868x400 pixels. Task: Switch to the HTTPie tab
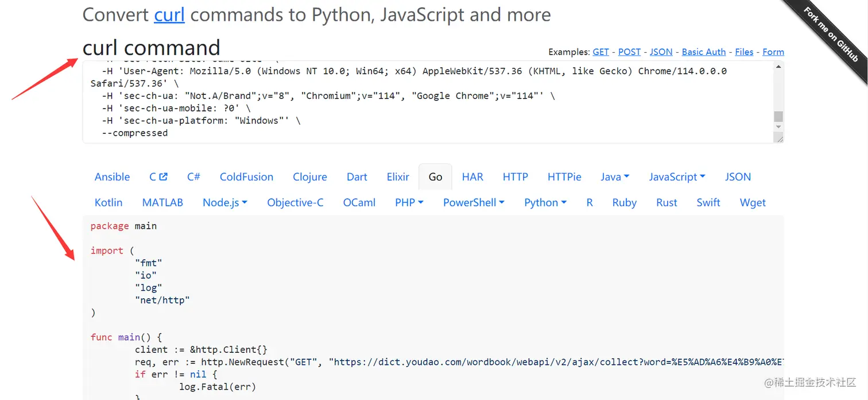pyautogui.click(x=564, y=177)
